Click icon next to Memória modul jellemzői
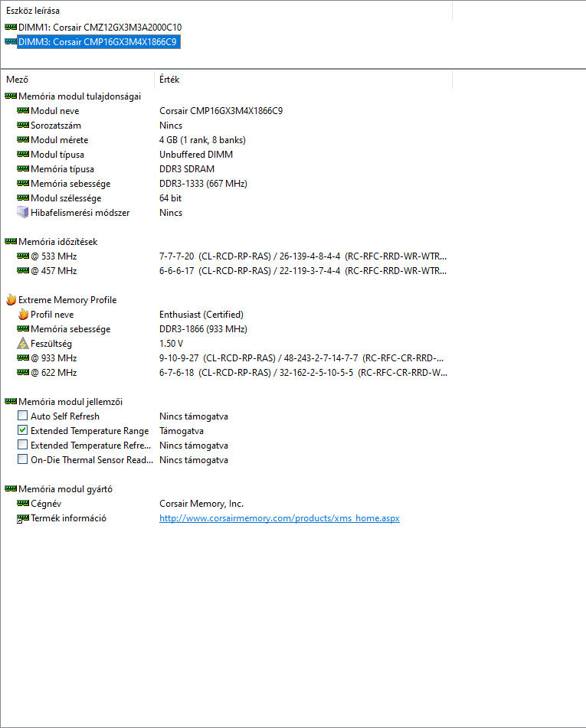The height and width of the screenshot is (728, 586). pos(11,402)
